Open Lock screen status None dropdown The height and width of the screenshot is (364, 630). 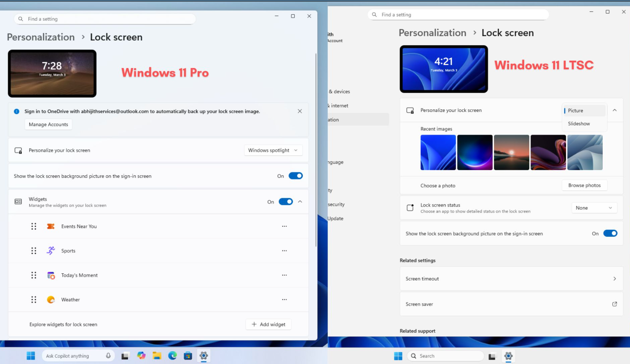(594, 208)
